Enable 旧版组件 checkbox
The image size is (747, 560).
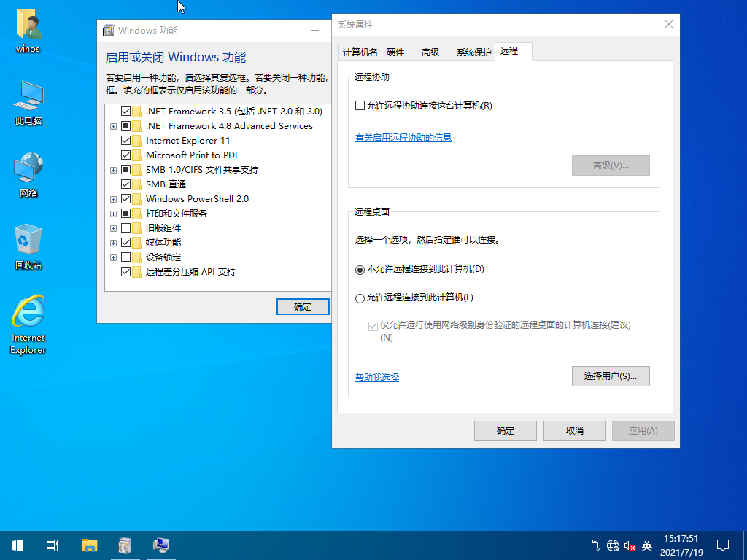[125, 228]
